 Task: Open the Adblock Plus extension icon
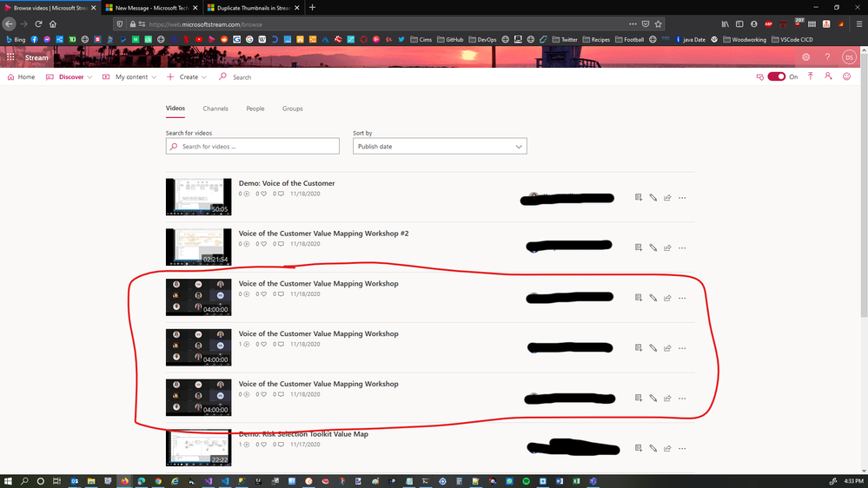coord(768,23)
